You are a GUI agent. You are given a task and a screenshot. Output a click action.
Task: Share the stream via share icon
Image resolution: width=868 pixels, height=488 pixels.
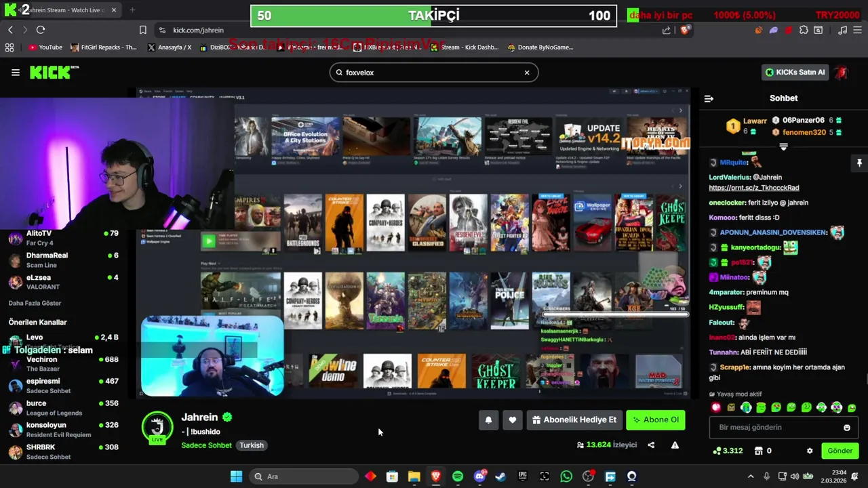pyautogui.click(x=651, y=445)
